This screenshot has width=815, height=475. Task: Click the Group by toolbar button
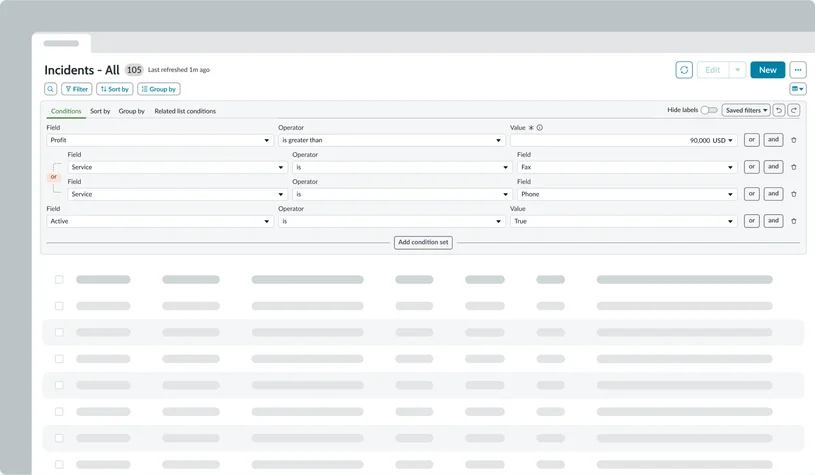click(x=159, y=89)
